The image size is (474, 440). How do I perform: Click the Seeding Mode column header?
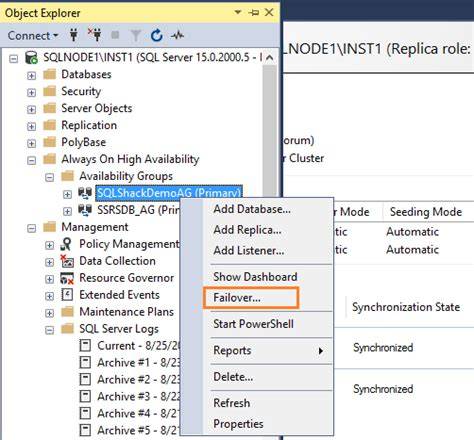[x=426, y=212]
